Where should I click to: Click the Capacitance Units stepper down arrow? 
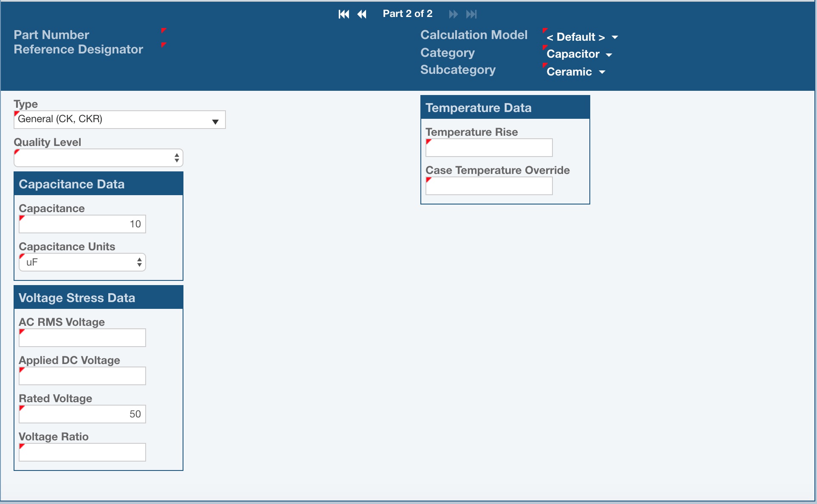click(x=139, y=265)
